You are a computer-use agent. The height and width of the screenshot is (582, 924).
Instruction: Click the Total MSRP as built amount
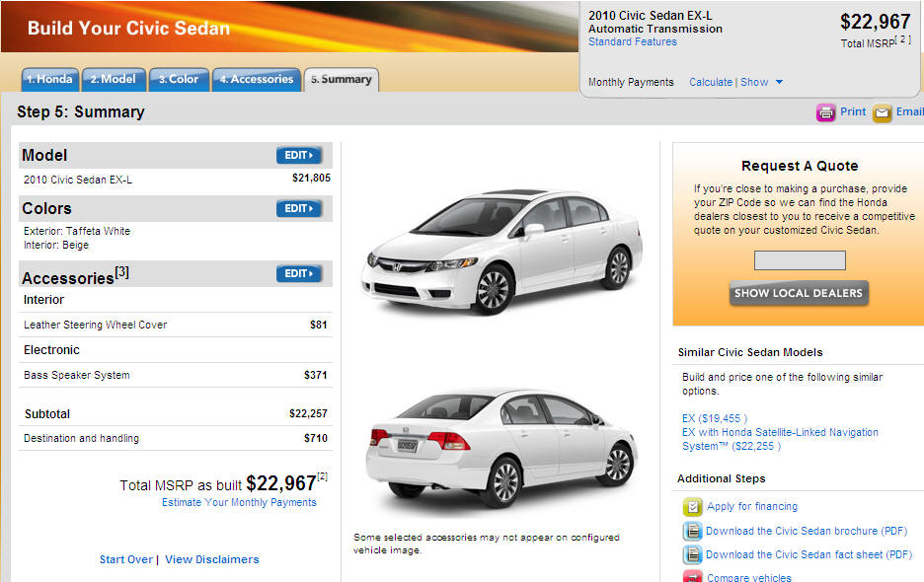pyautogui.click(x=281, y=483)
